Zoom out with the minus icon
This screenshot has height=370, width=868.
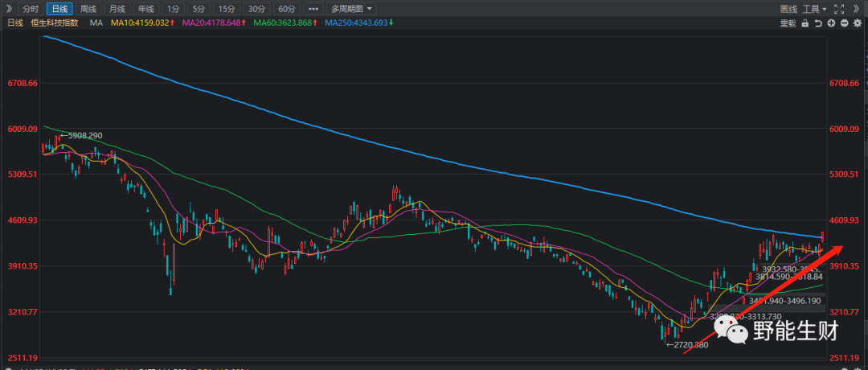point(844,23)
